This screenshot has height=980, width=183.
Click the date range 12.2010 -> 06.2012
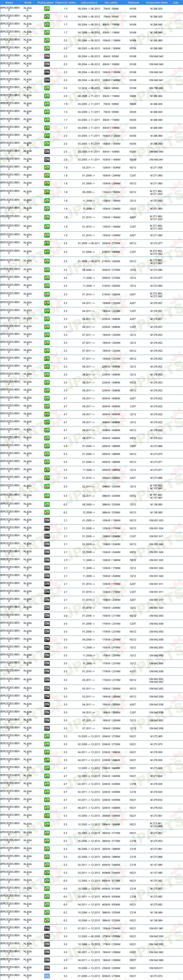click(x=89, y=88)
